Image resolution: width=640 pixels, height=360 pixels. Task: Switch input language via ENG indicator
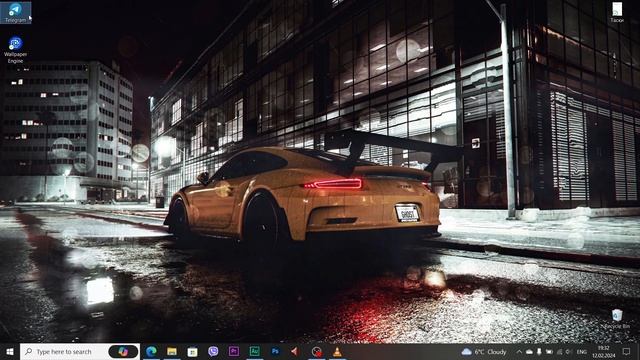tap(582, 351)
